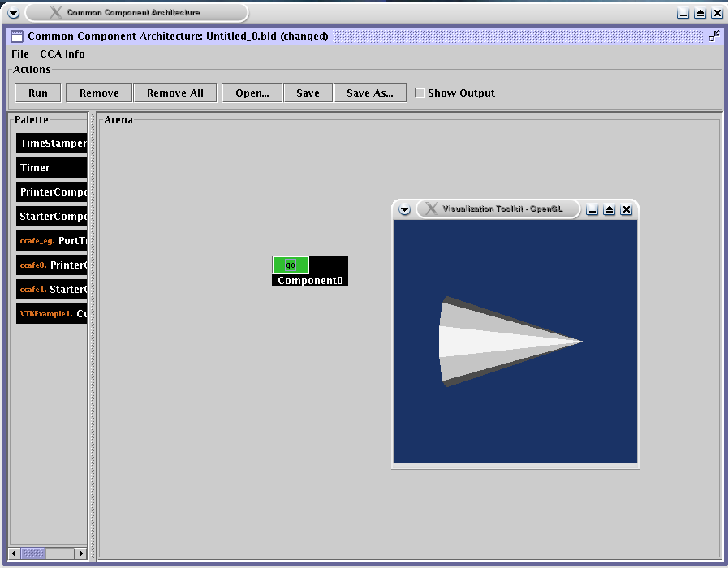Restore the internal frame using corner icon
Screen dimensions: 728x568
[x=713, y=36]
